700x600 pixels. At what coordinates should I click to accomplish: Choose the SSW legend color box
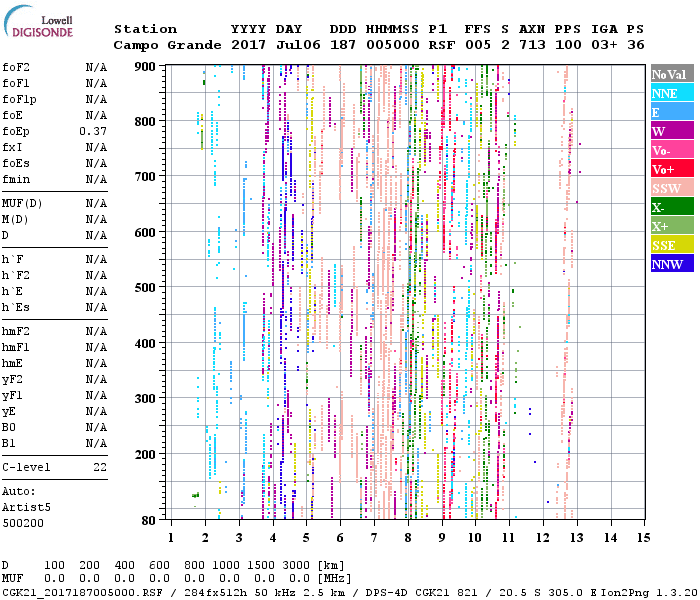pyautogui.click(x=670, y=189)
